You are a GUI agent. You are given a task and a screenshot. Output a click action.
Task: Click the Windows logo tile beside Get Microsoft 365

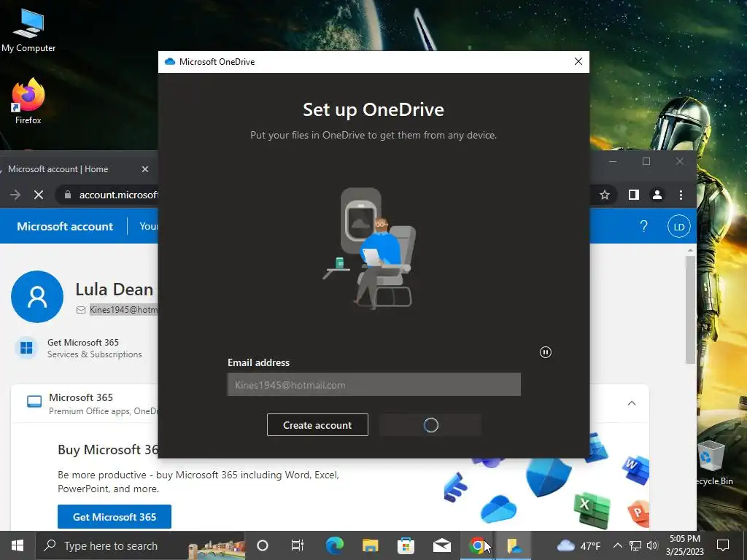click(27, 348)
